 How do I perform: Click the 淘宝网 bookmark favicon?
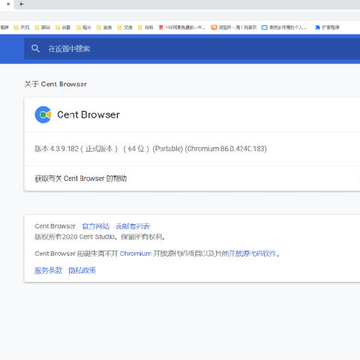214,28
